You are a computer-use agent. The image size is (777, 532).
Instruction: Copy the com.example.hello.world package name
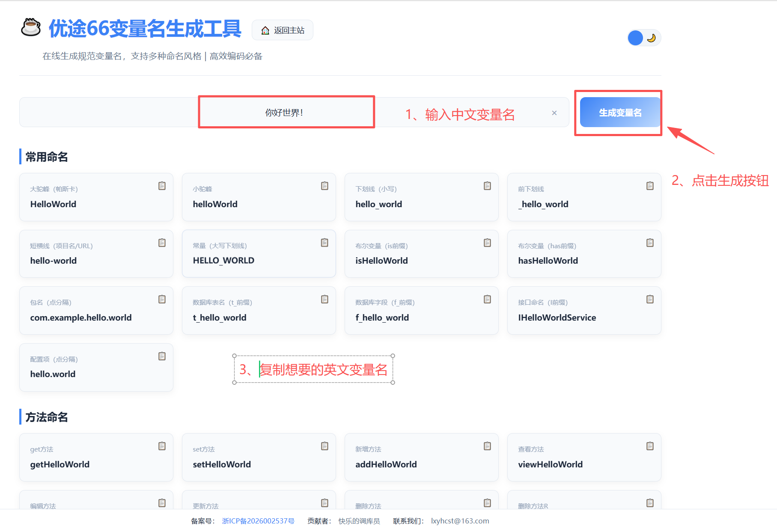(x=162, y=299)
